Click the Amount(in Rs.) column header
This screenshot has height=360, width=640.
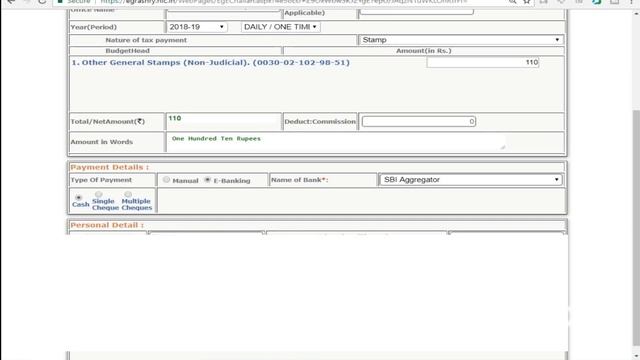click(424, 51)
